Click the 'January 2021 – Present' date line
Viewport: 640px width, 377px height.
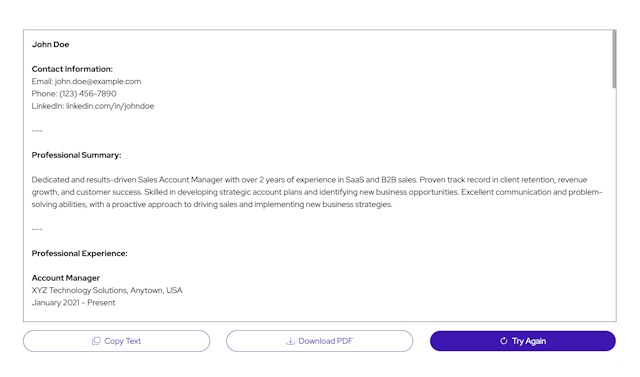(x=73, y=303)
